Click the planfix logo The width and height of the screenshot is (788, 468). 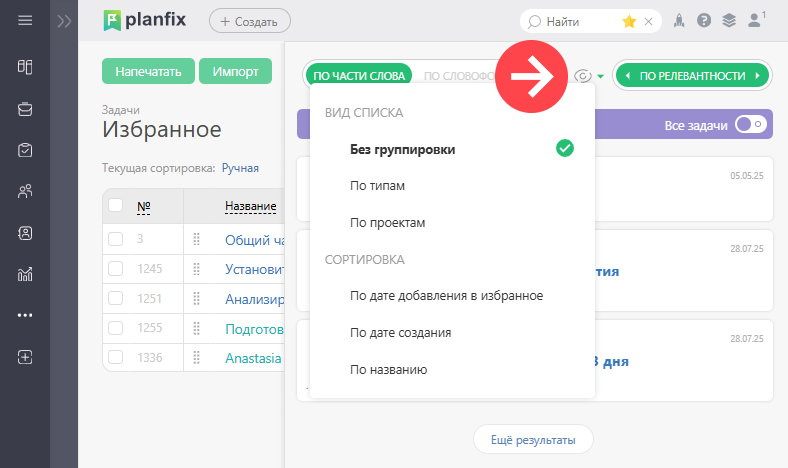[x=144, y=21]
